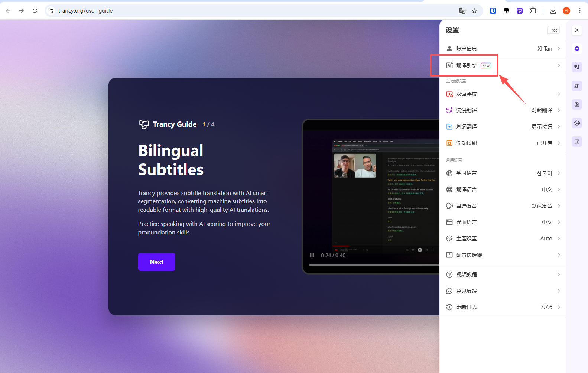
Task: Expand the 更新日志 chevron next to 7.7.6
Action: coord(559,307)
